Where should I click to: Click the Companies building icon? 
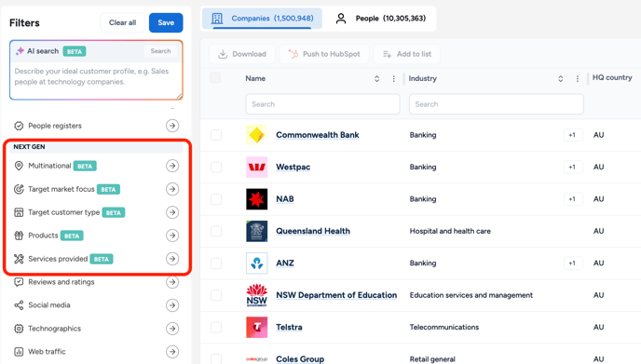(217, 19)
